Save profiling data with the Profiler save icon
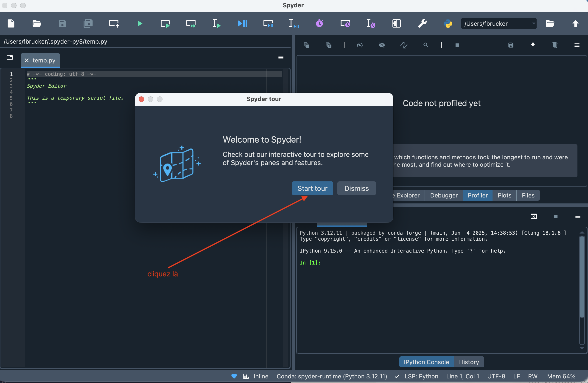588x383 pixels. [511, 45]
